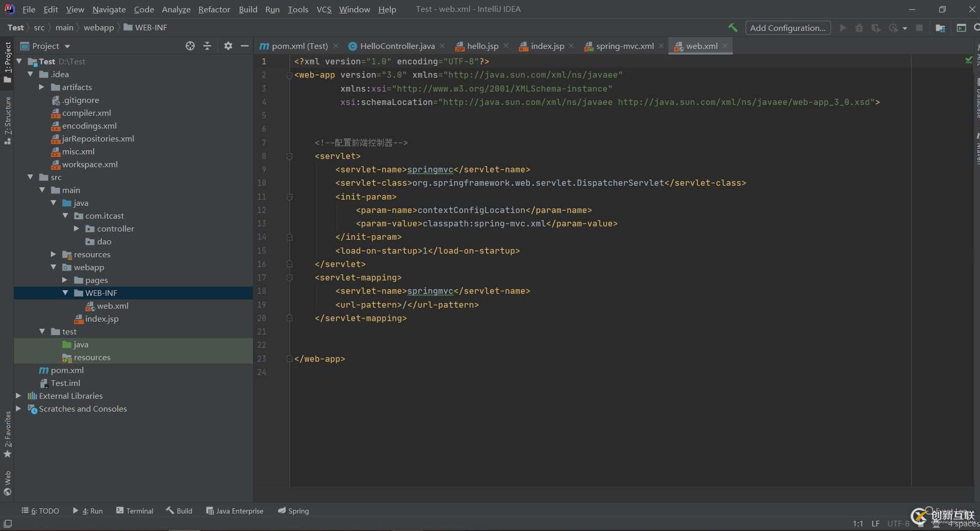Open Project panel settings gear
This screenshot has width=980, height=531.
coord(228,46)
